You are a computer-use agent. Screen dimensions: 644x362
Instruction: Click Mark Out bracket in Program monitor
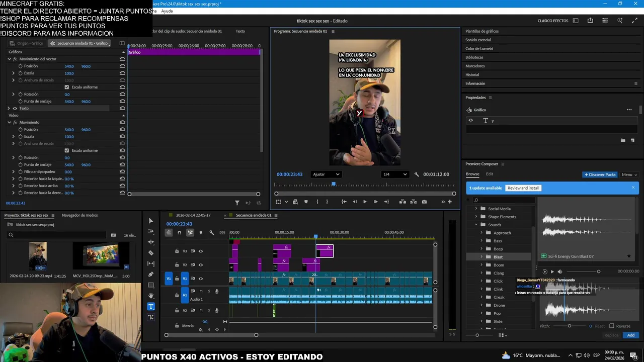coord(327,202)
